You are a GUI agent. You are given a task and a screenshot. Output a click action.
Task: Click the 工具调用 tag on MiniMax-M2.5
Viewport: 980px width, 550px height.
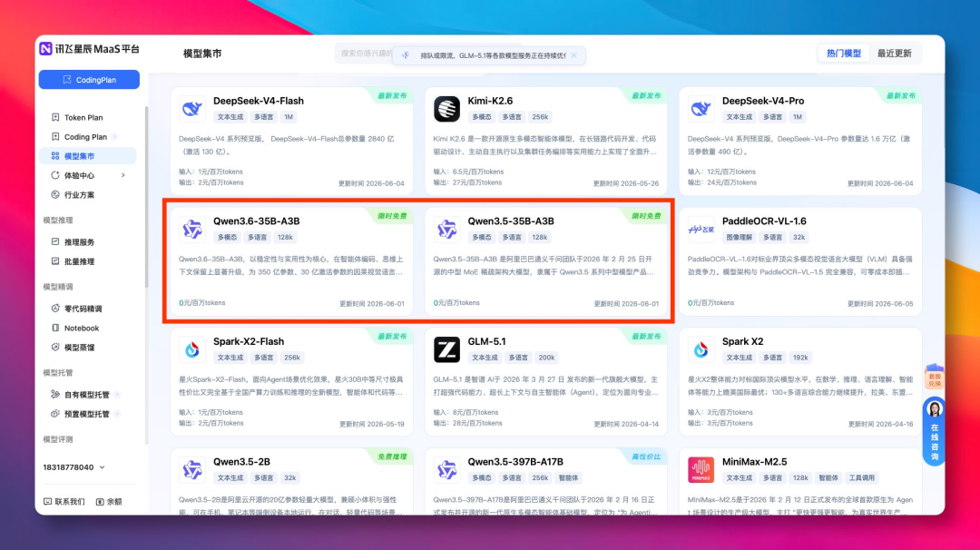862,478
